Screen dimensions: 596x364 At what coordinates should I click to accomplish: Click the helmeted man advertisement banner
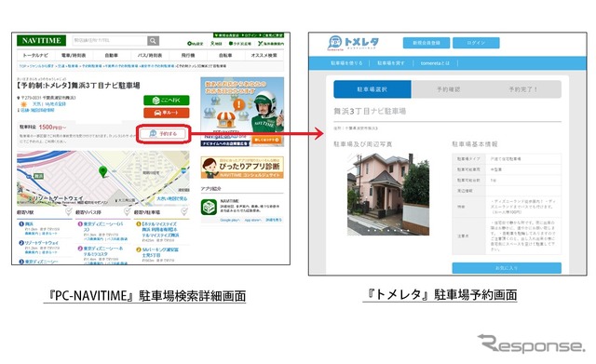tap(242, 112)
